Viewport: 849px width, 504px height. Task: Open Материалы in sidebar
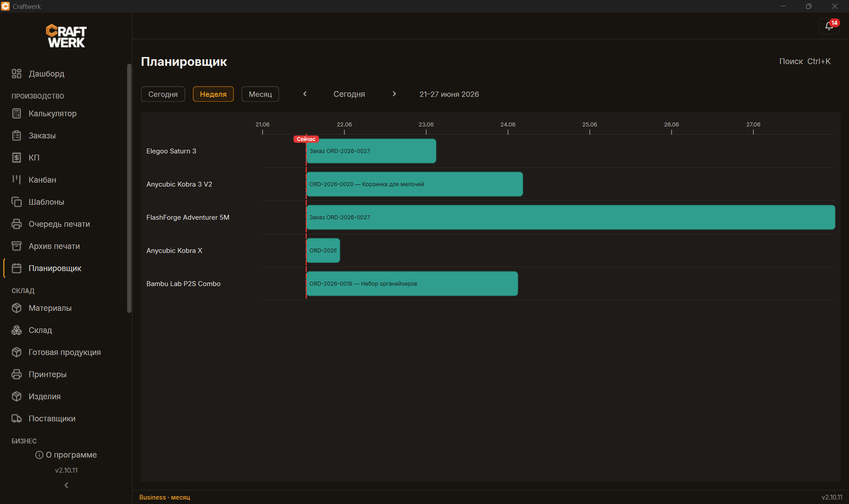pyautogui.click(x=50, y=308)
